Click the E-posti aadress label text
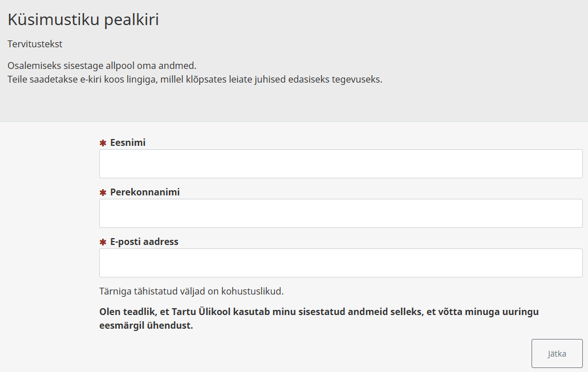Image resolution: width=588 pixels, height=372 pixels. [x=144, y=242]
